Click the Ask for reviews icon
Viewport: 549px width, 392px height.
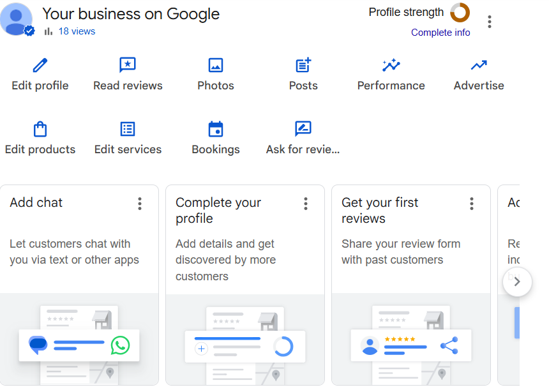click(x=303, y=129)
